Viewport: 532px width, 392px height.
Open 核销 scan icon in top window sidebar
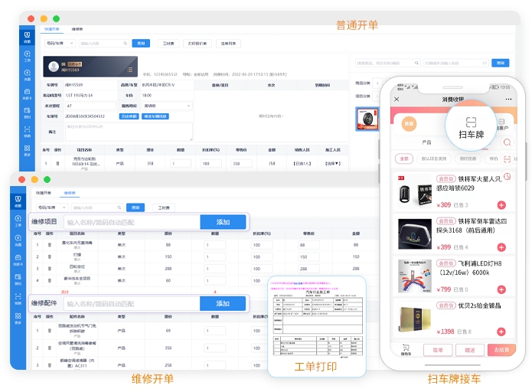[27, 132]
